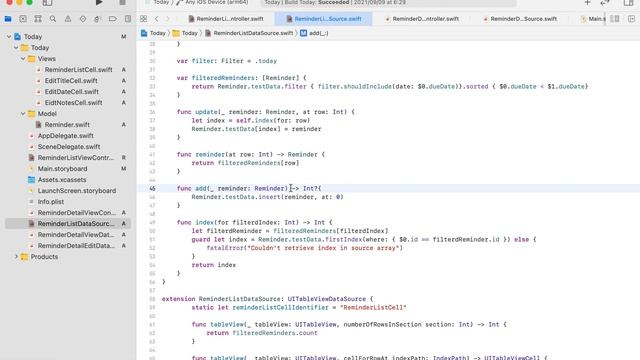The height and width of the screenshot is (360, 640).
Task: Open AppDelegate.swift file
Action: 65,136
